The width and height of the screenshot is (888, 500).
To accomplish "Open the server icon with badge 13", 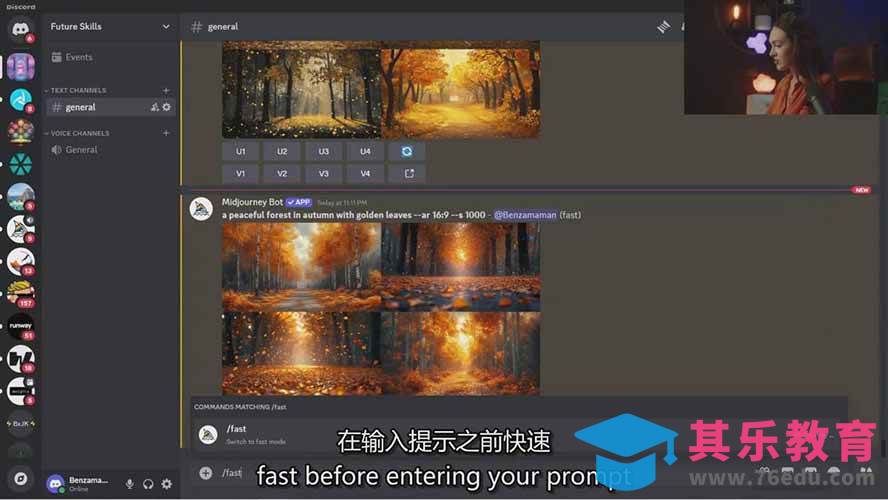I will tap(21, 262).
